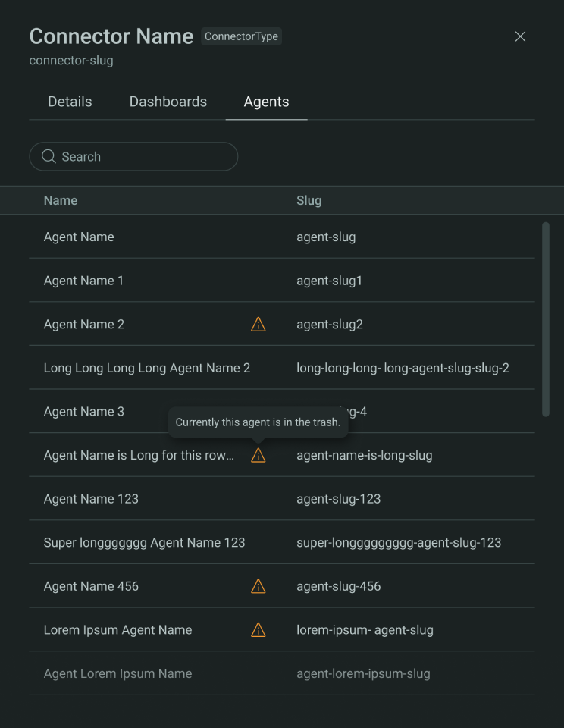This screenshot has height=728, width=564.
Task: Click warning icon beside Lorem Ipsum Agent Name
Action: tap(258, 629)
